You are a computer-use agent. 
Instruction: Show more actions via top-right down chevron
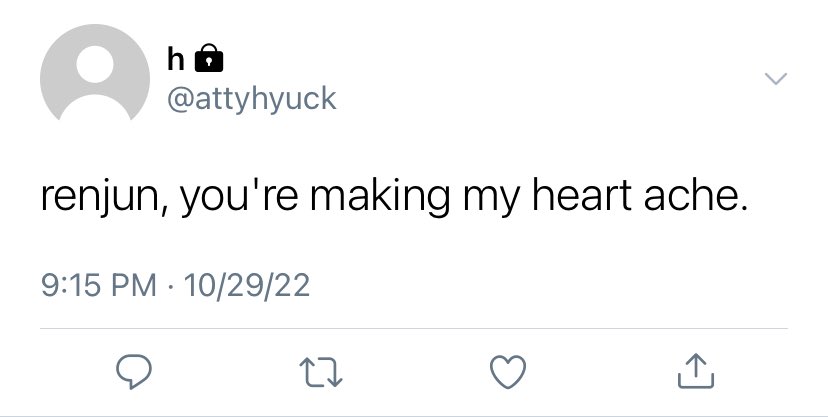tap(776, 79)
